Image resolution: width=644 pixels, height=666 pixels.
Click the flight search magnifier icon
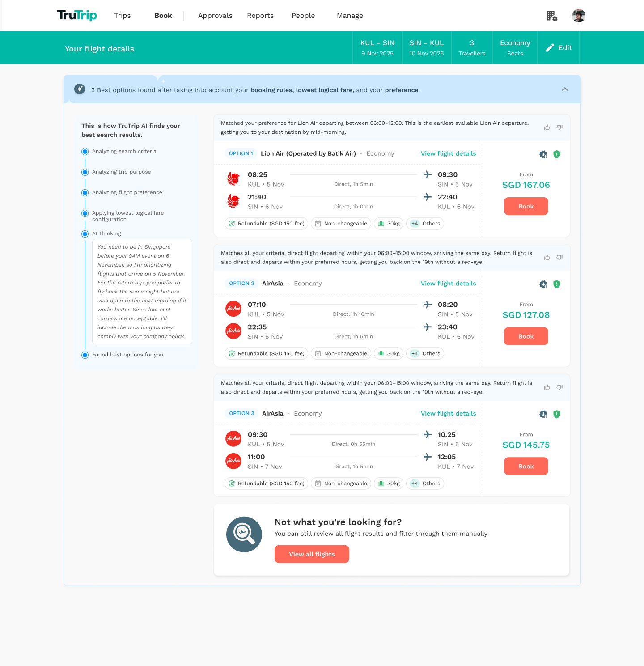pos(244,534)
